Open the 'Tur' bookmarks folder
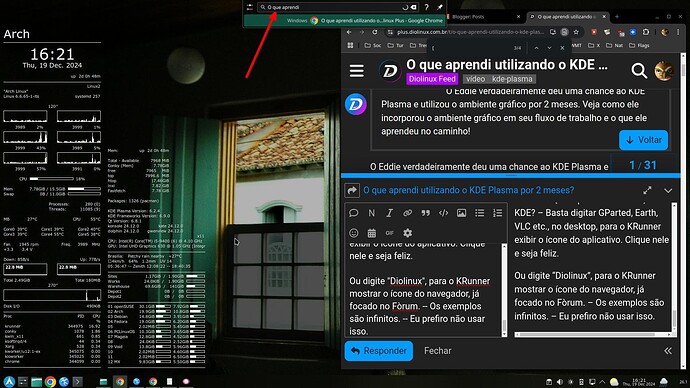The image size is (690, 388). click(x=396, y=45)
